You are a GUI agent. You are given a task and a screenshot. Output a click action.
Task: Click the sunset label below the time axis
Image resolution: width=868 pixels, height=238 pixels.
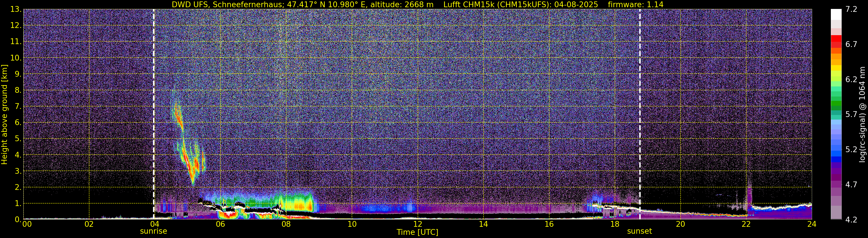[x=639, y=231]
